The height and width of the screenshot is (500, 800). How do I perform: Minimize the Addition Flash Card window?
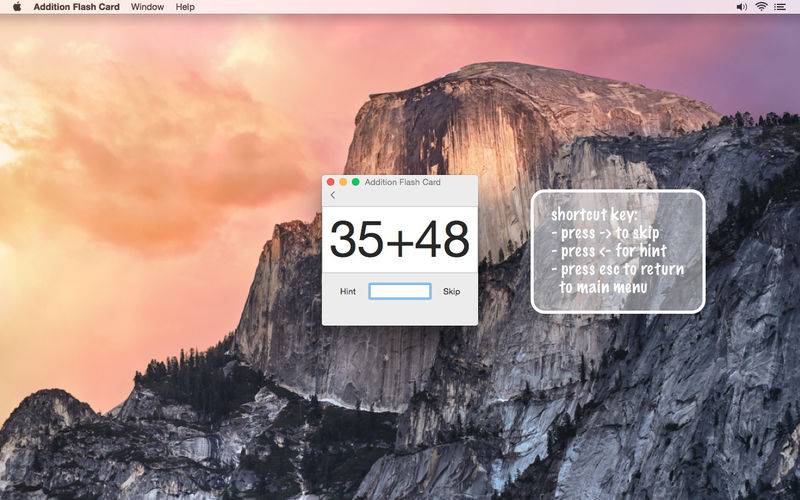[343, 182]
